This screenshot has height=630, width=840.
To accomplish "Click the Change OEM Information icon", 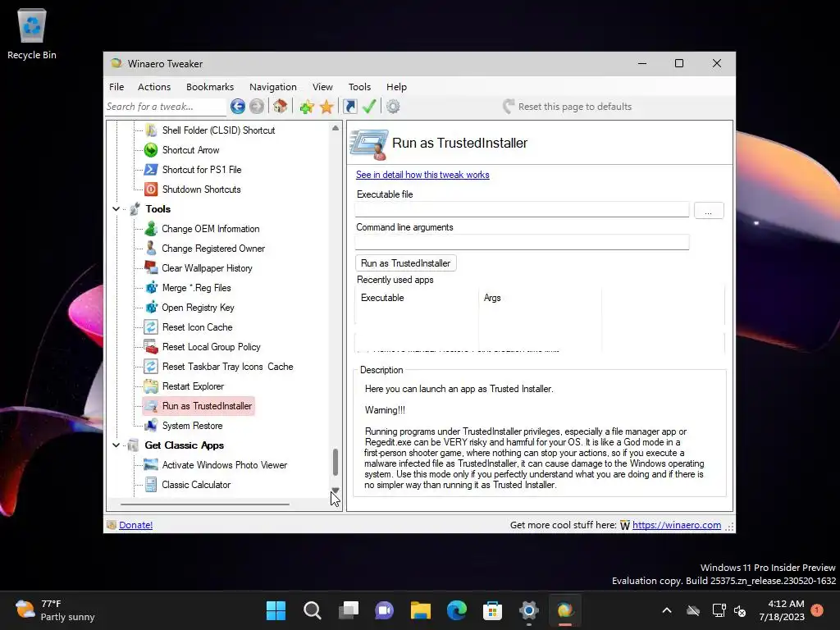I will click(151, 229).
